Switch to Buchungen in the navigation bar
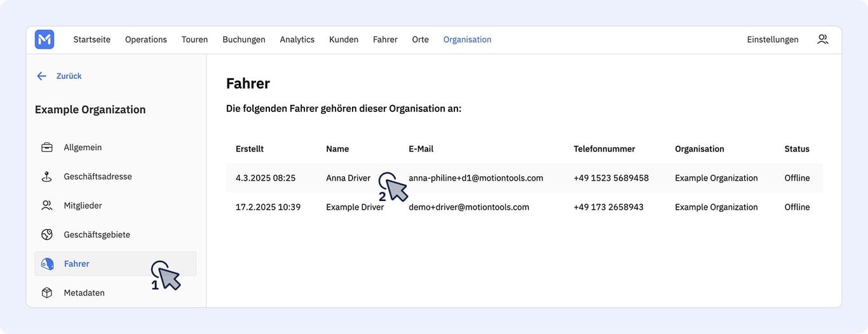The width and height of the screenshot is (868, 334). 243,39
